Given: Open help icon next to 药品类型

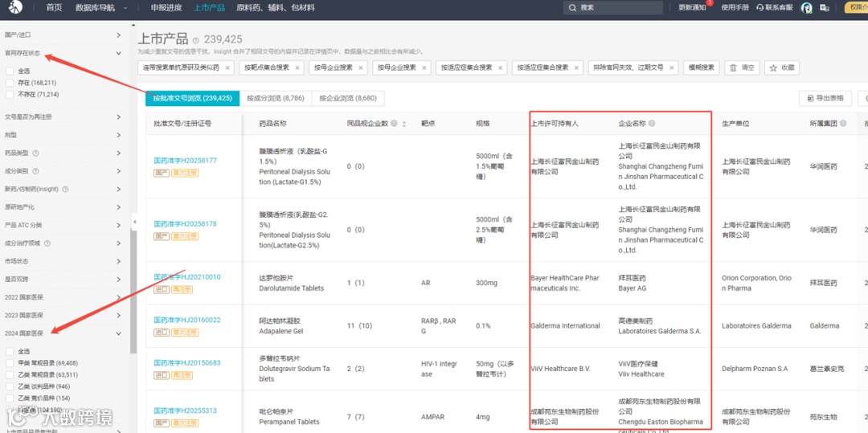Looking at the screenshot, I should coord(35,153).
